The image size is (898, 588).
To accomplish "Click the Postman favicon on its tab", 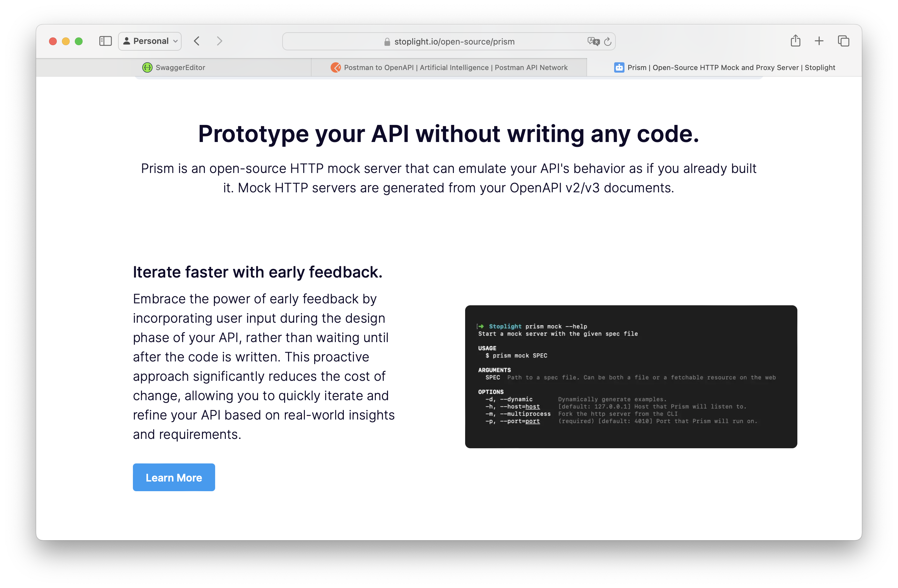I will [335, 67].
